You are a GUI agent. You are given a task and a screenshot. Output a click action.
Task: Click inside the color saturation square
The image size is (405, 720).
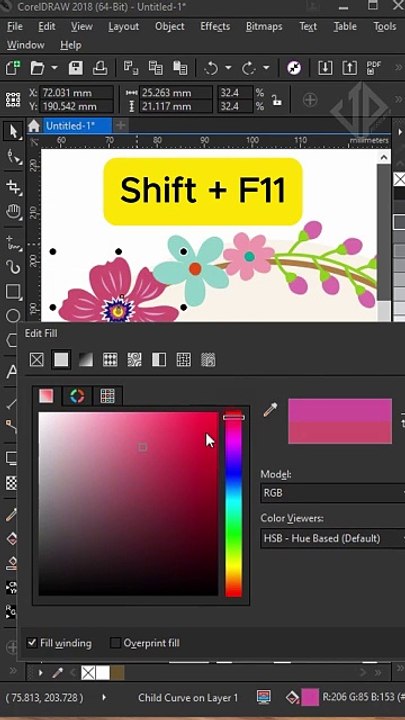tap(128, 504)
